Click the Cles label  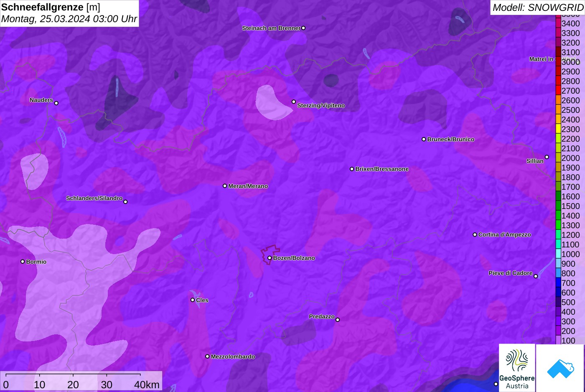[x=202, y=300]
